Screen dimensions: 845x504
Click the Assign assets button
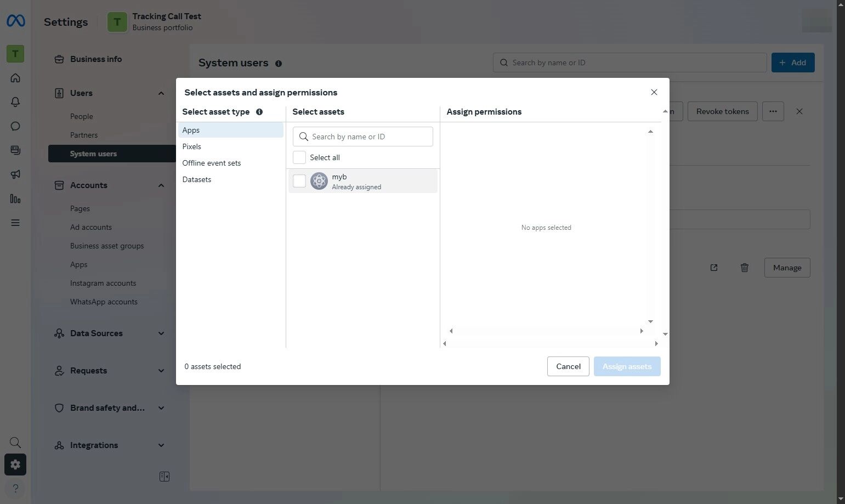[627, 366]
